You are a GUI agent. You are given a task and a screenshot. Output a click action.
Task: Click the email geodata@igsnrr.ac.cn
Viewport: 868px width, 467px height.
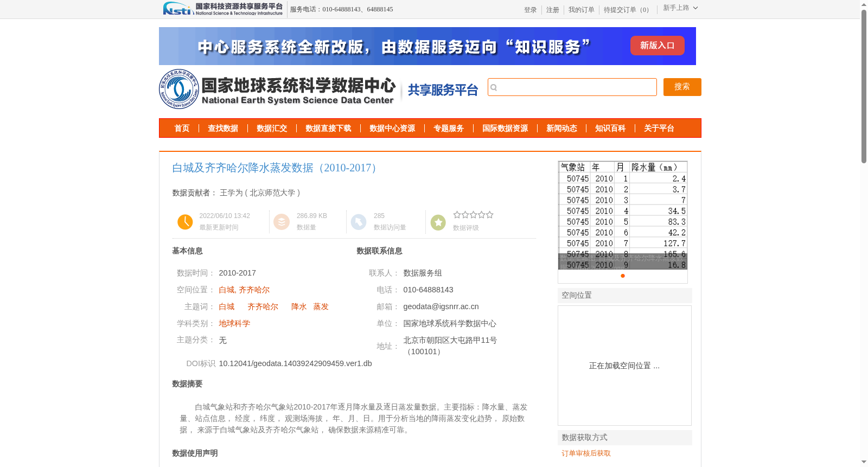coord(441,307)
